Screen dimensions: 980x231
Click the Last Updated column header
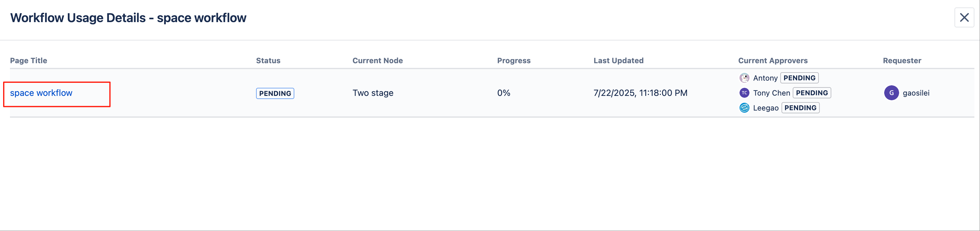[618, 60]
